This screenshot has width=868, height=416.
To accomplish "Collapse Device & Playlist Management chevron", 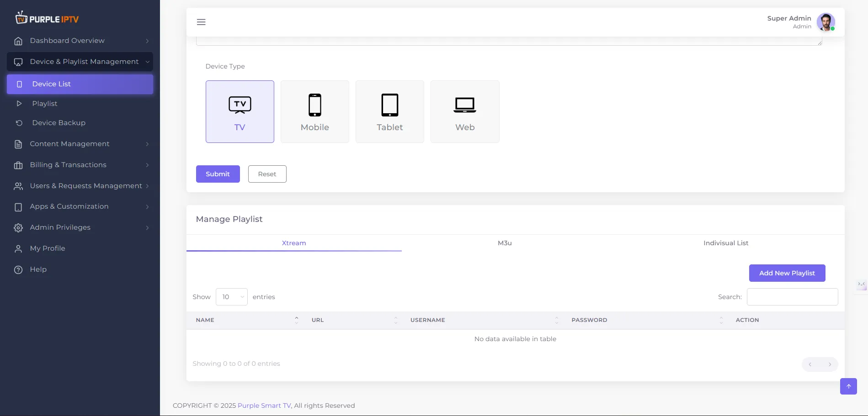I will click(x=147, y=62).
